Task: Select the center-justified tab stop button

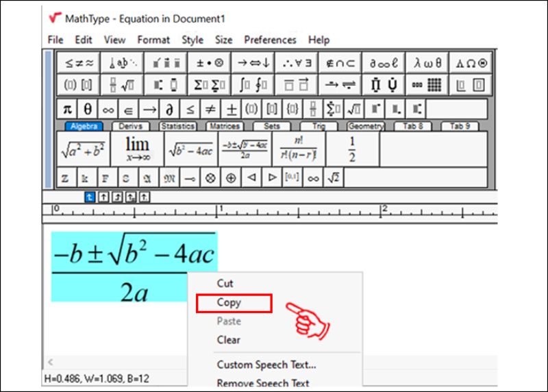Action: [x=103, y=197]
